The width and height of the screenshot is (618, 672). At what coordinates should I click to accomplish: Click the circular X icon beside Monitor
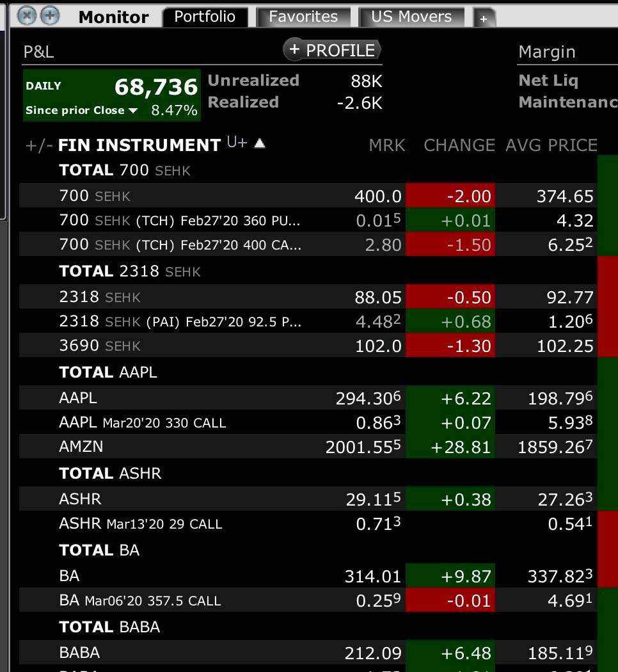click(27, 15)
